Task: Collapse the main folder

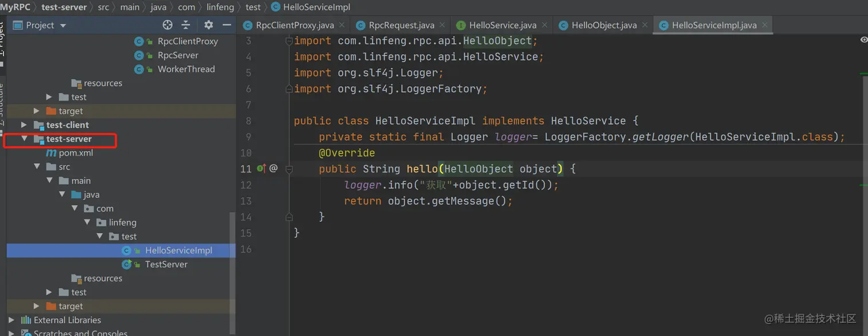Action: (x=49, y=180)
